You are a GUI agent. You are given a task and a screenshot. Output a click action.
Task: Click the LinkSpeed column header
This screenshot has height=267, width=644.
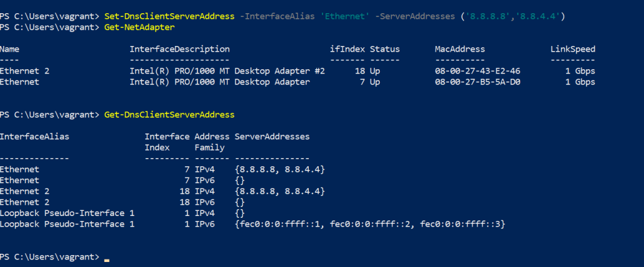tap(572, 49)
